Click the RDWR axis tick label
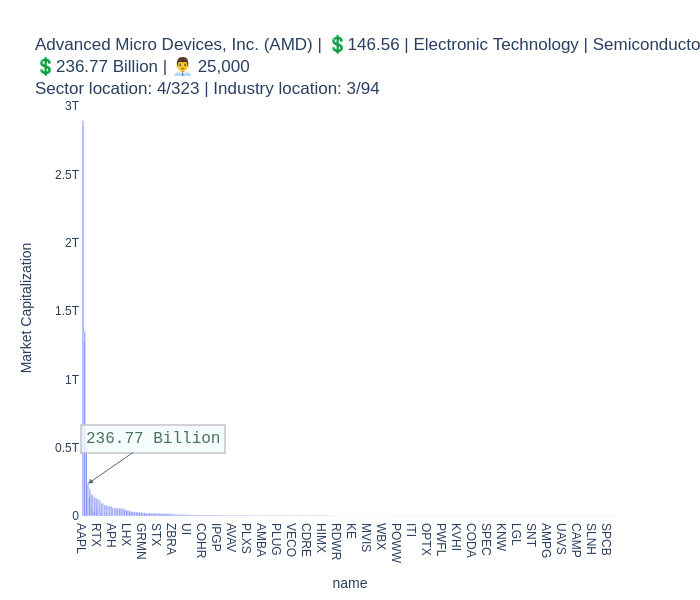This screenshot has height=600, width=700. 336,542
